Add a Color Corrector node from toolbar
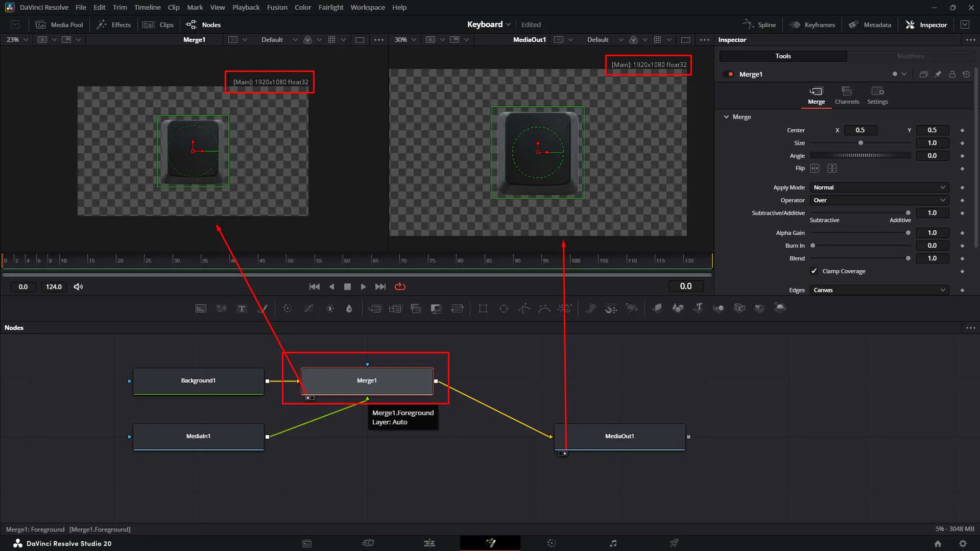The width and height of the screenshot is (980, 551). pos(288,308)
